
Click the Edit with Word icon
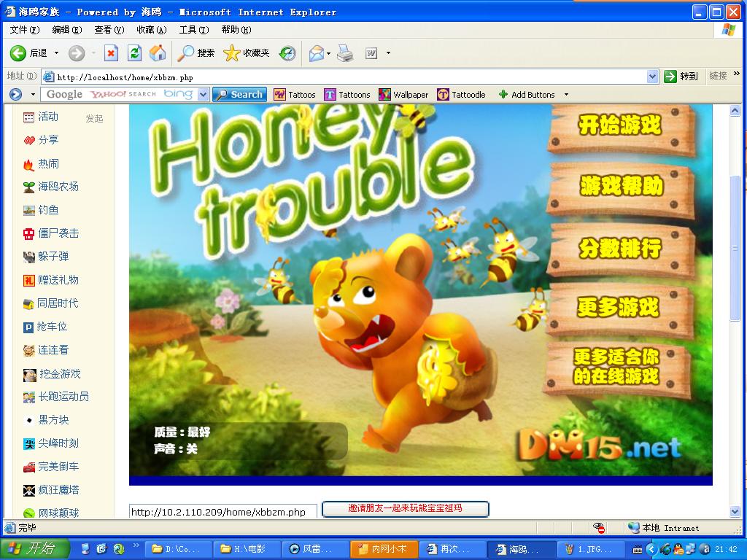[x=371, y=53]
